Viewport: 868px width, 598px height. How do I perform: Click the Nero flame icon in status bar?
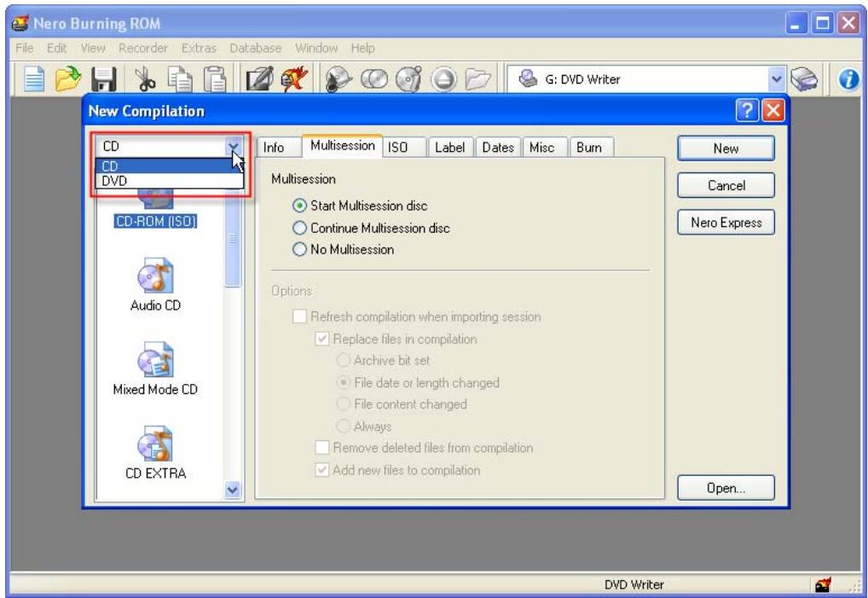823,584
